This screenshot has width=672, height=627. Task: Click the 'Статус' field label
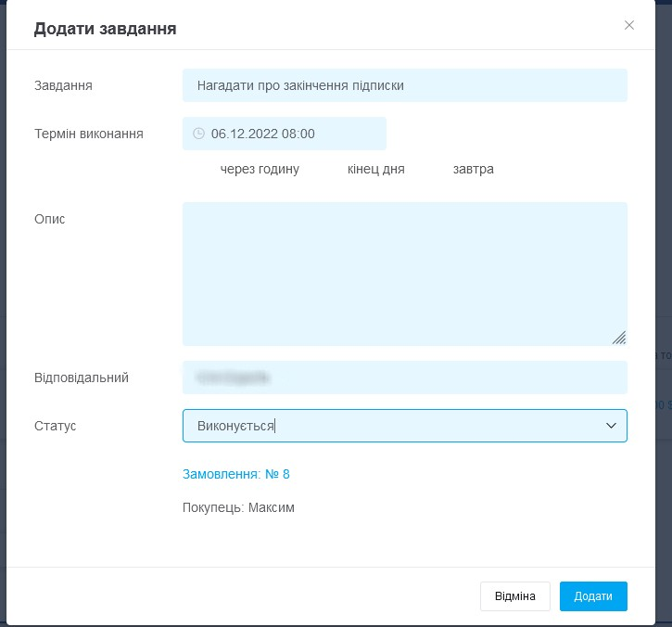coord(55,426)
